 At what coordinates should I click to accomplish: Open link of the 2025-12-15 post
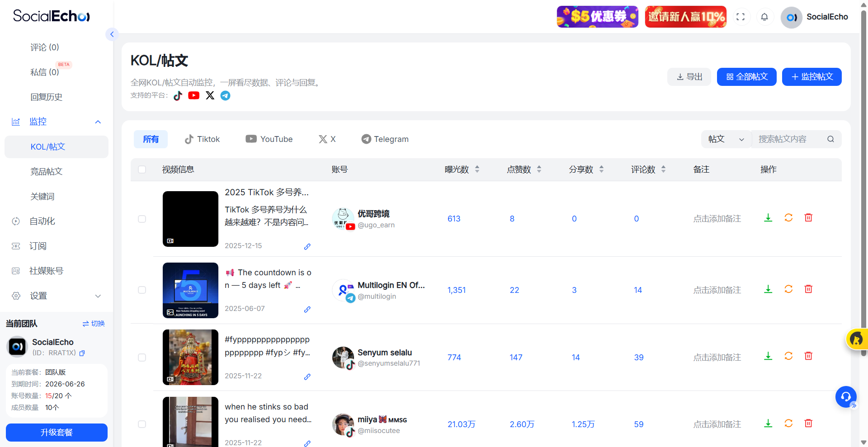pyautogui.click(x=307, y=247)
